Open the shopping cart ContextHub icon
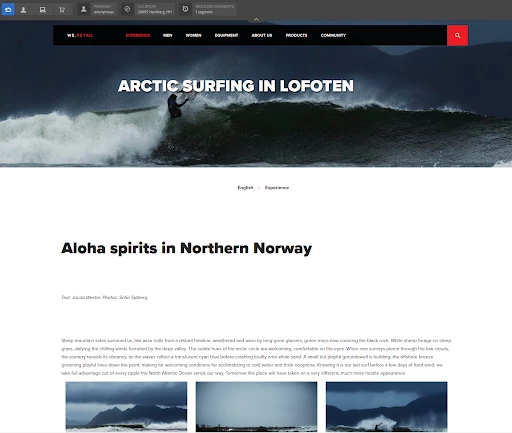The width and height of the screenshot is (512, 433). click(x=62, y=9)
